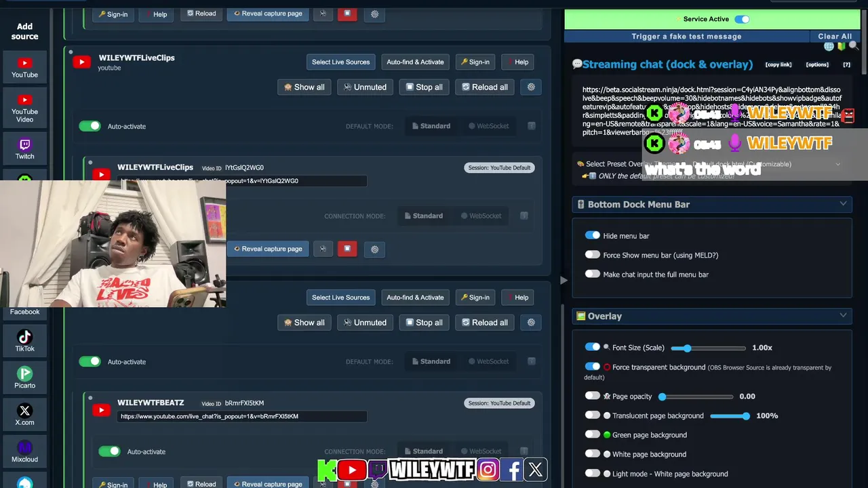Select WebSocket for WILEYWTFBEATZ CONNECTION MODE

481,451
